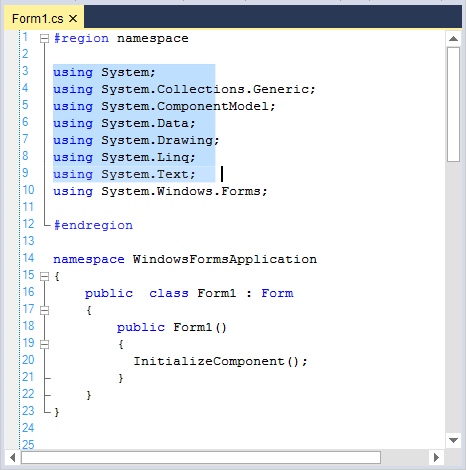This screenshot has height=470, width=466.
Task: Click 'System.Linq' on line 8
Action: coord(145,157)
